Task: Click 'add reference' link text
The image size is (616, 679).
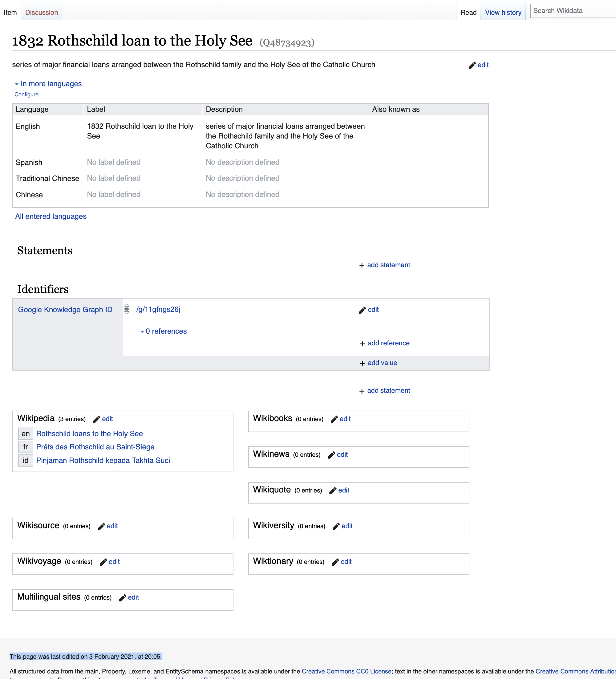Action: click(388, 343)
